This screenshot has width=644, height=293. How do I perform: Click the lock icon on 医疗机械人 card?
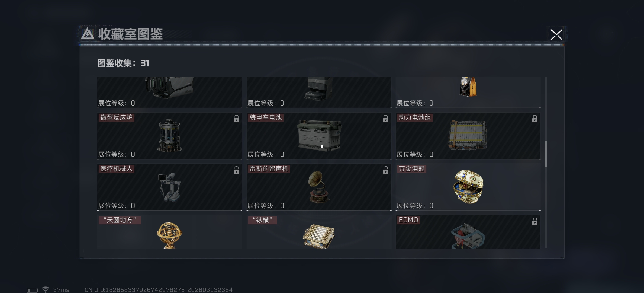tap(236, 170)
